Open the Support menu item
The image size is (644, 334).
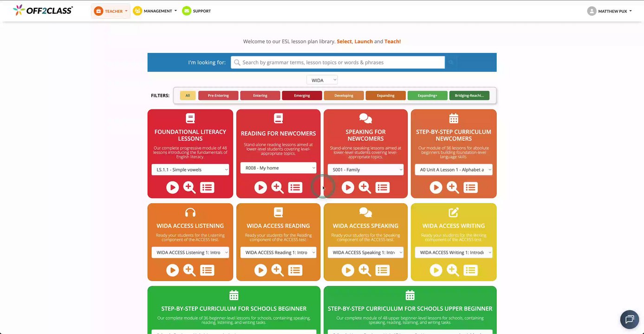pyautogui.click(x=196, y=11)
